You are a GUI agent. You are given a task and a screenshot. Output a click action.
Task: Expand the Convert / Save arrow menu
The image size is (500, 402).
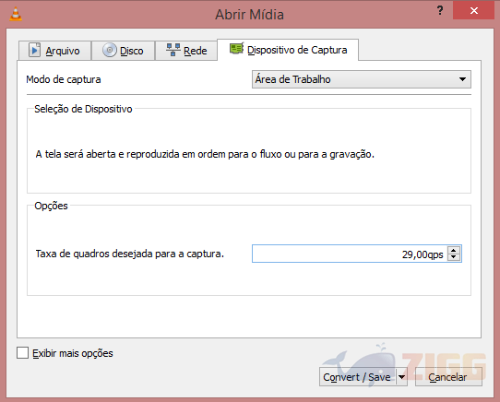(402, 377)
